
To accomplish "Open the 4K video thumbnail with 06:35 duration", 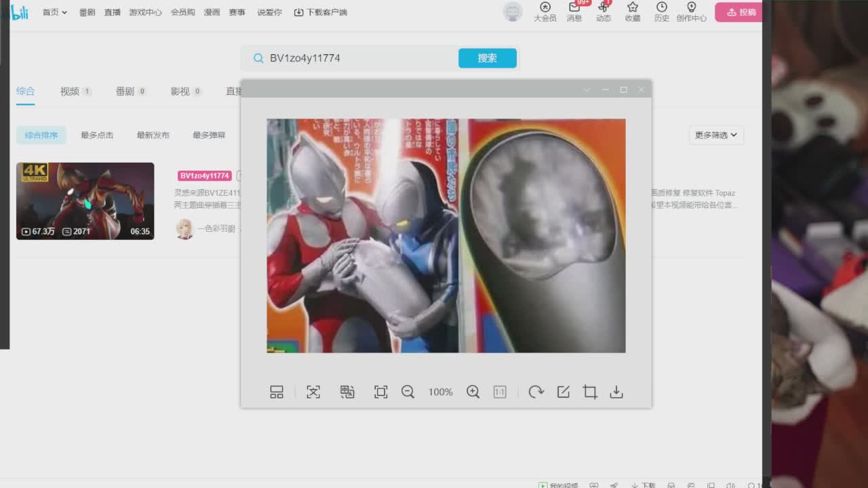I will [x=85, y=201].
